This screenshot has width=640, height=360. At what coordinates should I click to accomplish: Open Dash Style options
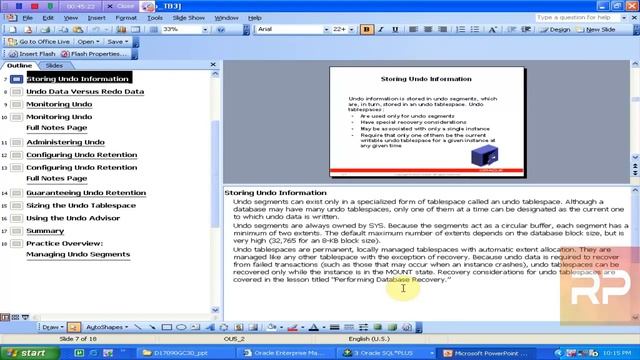349,327
